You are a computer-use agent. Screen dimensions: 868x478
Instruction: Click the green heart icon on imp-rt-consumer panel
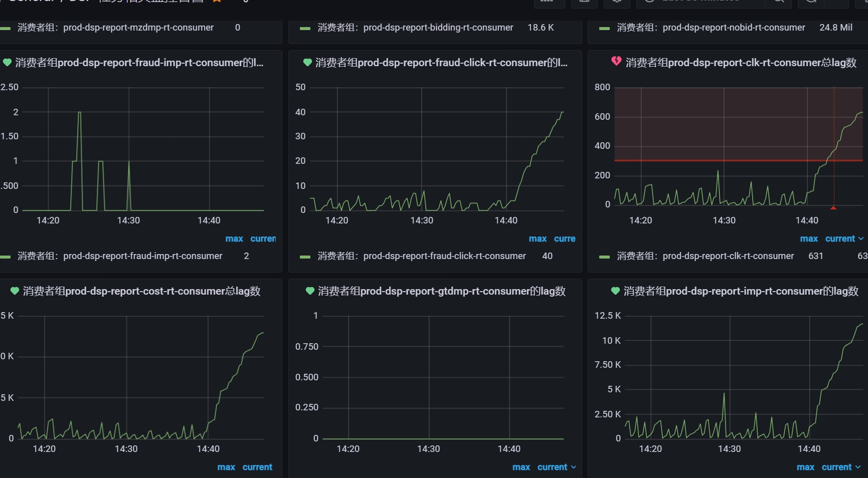pyautogui.click(x=615, y=291)
